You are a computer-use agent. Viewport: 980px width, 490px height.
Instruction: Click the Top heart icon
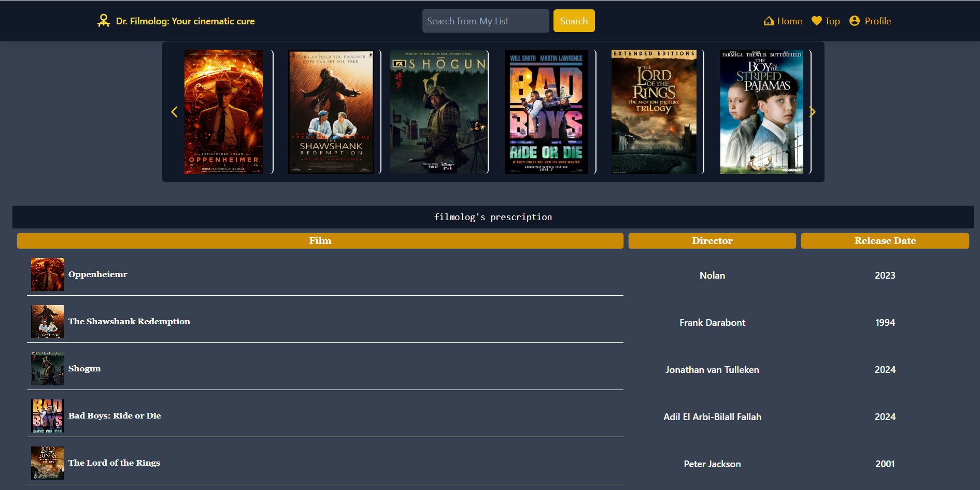817,21
